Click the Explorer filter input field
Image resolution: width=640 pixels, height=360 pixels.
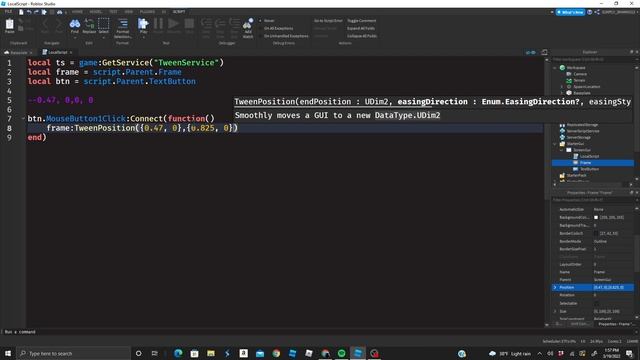pyautogui.click(x=592, y=60)
